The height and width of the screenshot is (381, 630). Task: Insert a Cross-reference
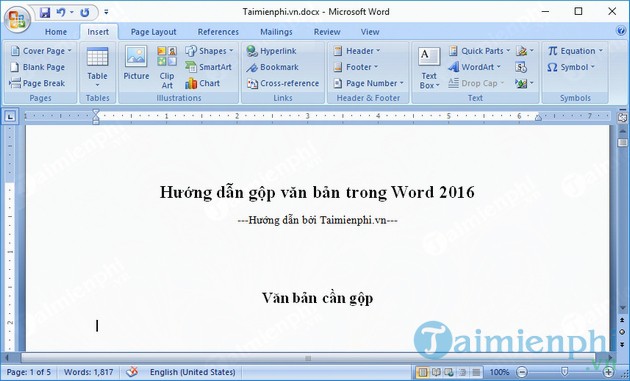coord(283,83)
